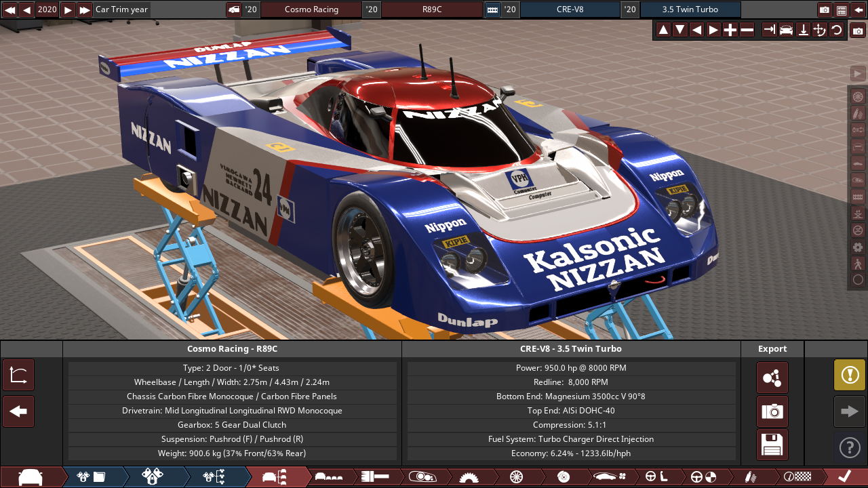The image size is (868, 488).
Task: Toggle the crossed-out circle icon
Action: [858, 230]
